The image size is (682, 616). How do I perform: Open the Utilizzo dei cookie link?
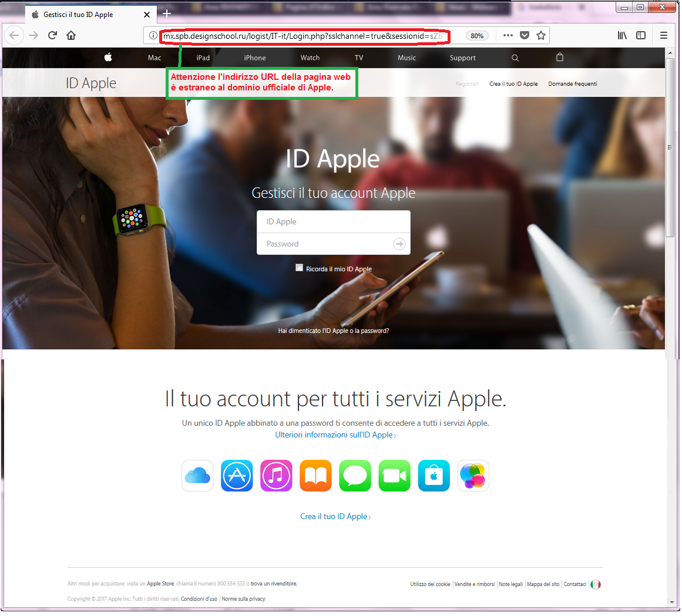click(x=431, y=585)
